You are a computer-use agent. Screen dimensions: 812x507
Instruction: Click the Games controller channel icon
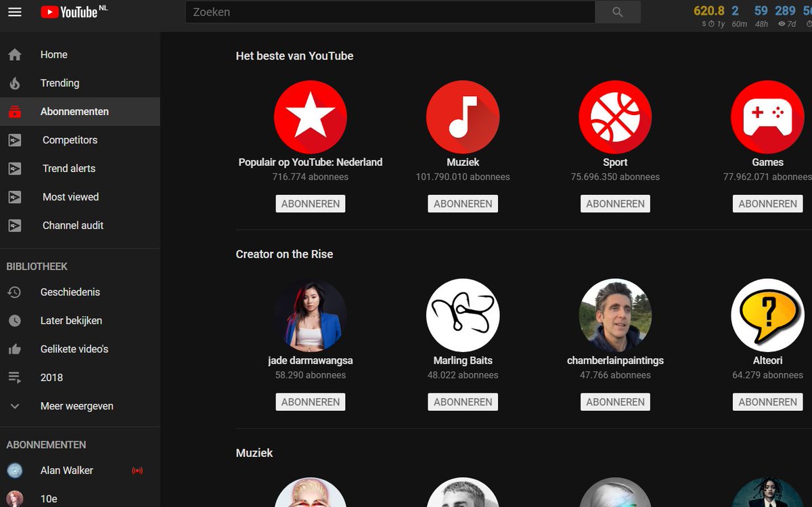click(x=767, y=117)
